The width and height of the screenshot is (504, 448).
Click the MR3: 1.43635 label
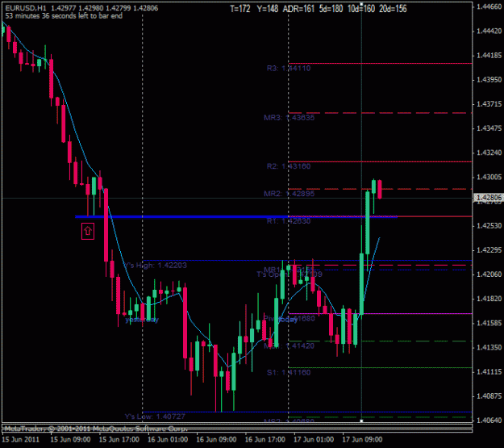pos(289,118)
